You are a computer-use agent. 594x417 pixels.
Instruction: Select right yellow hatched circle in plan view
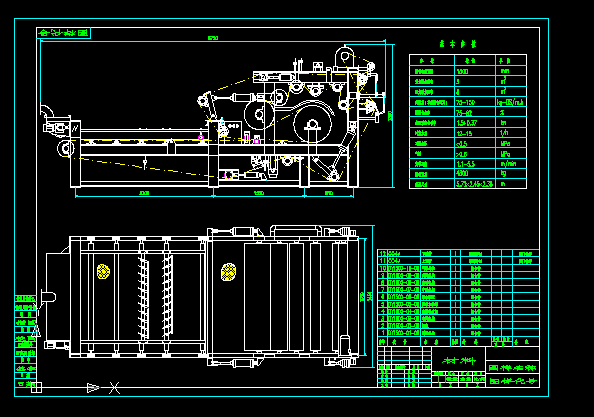pyautogui.click(x=228, y=272)
